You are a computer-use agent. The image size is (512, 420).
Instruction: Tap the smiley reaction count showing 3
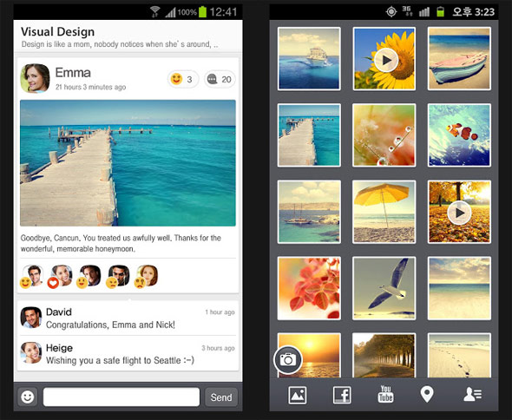coord(183,79)
